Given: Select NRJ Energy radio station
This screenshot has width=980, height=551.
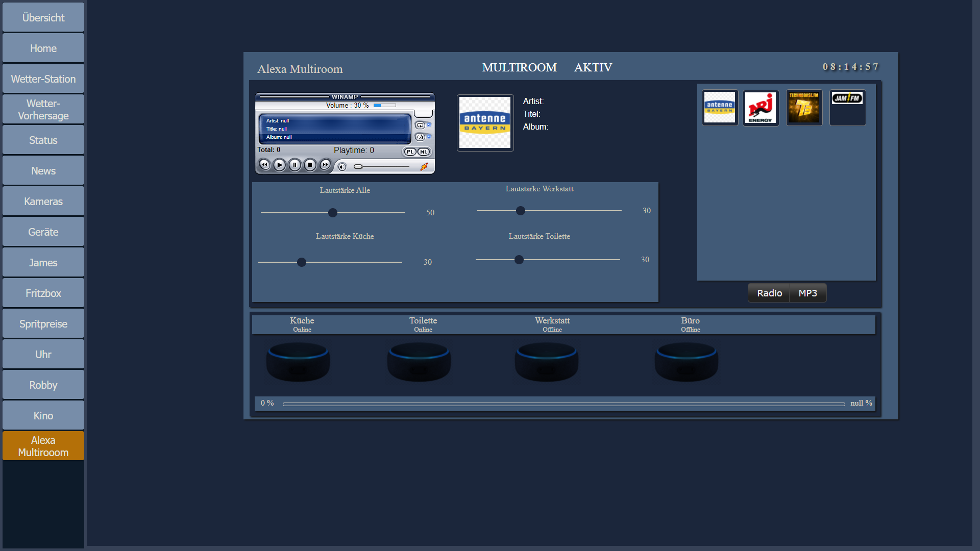Looking at the screenshot, I should (x=761, y=108).
